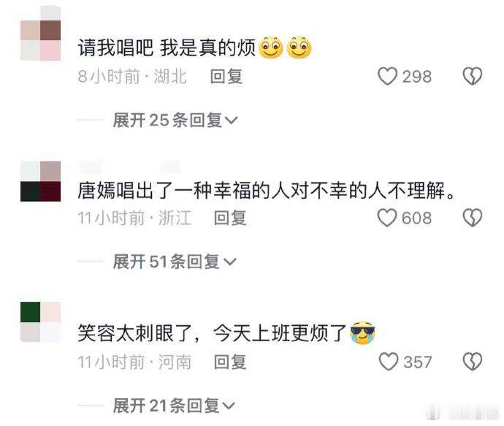504x426 pixels.
Task: Open the second commenter's avatar
Action: tap(40, 181)
